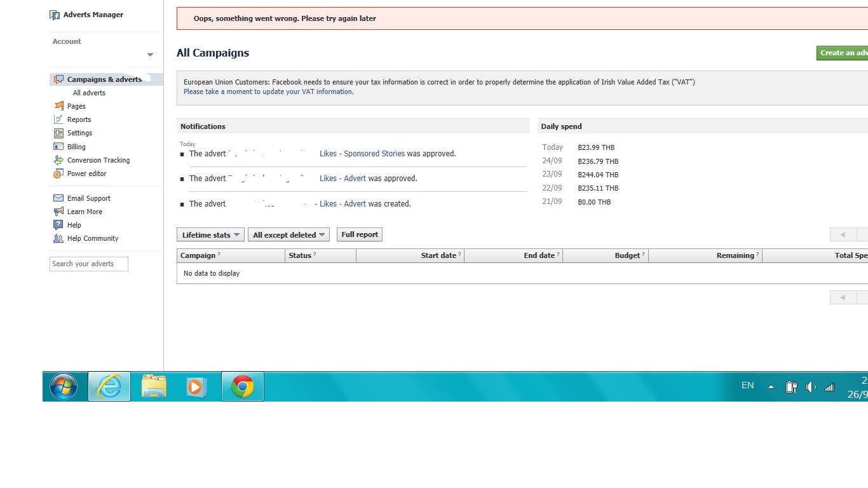Open Reports from the sidebar

[79, 119]
